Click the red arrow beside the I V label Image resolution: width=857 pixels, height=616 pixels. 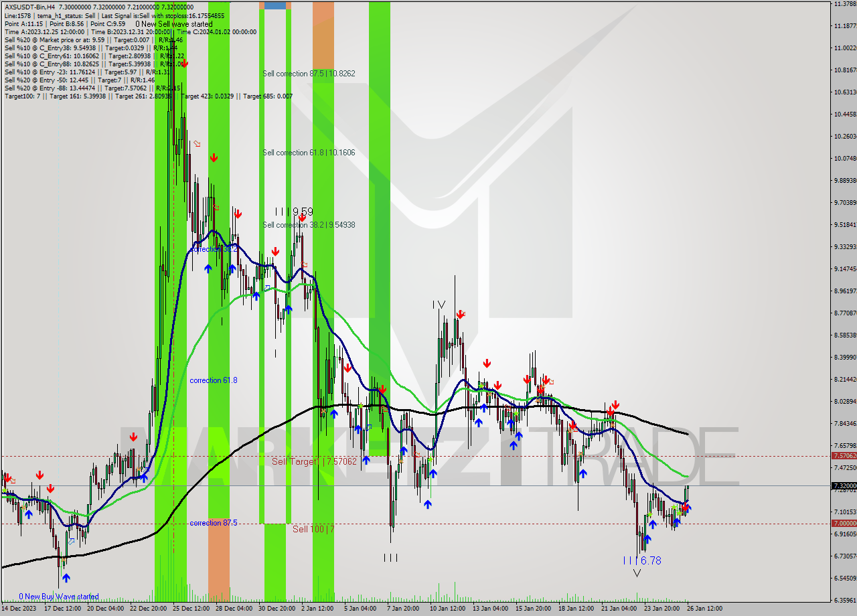(460, 314)
